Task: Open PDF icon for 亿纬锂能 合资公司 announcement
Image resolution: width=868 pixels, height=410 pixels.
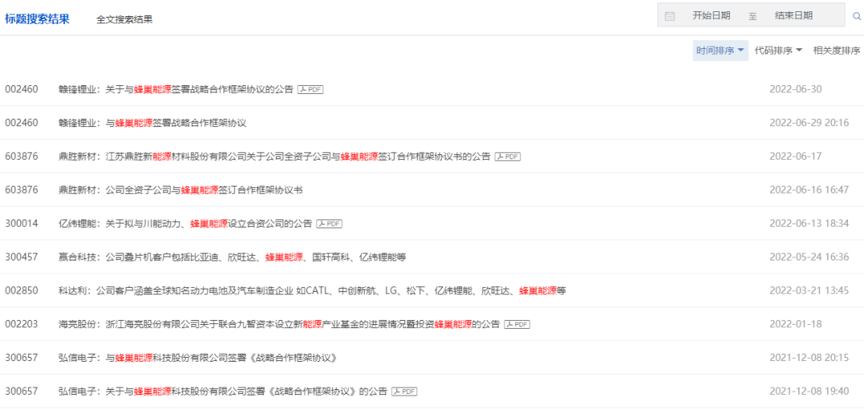Action: pos(330,223)
